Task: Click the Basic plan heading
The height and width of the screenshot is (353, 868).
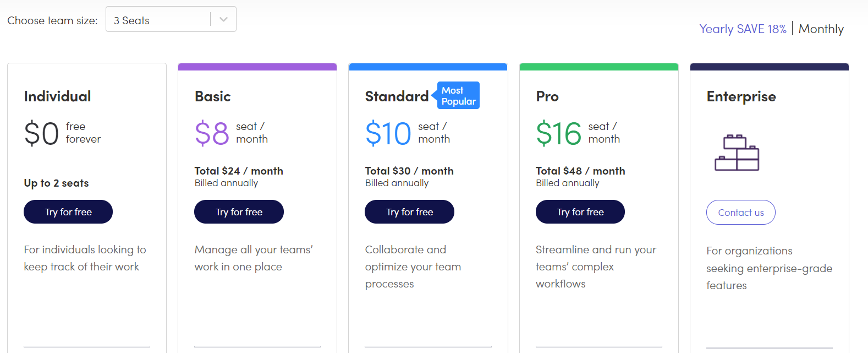Action: tap(212, 96)
